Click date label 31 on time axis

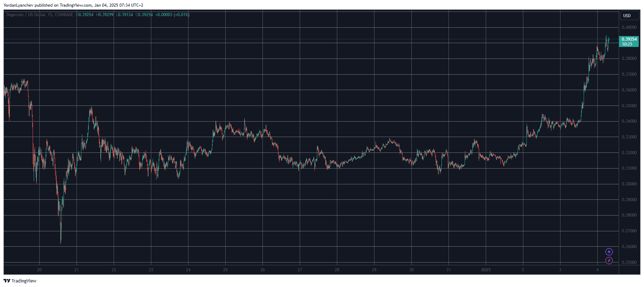pos(449,270)
